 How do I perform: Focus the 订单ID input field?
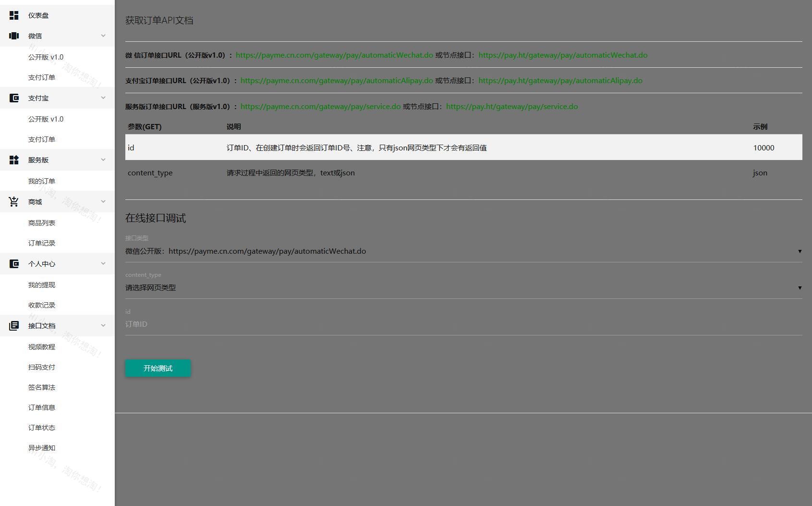463,324
